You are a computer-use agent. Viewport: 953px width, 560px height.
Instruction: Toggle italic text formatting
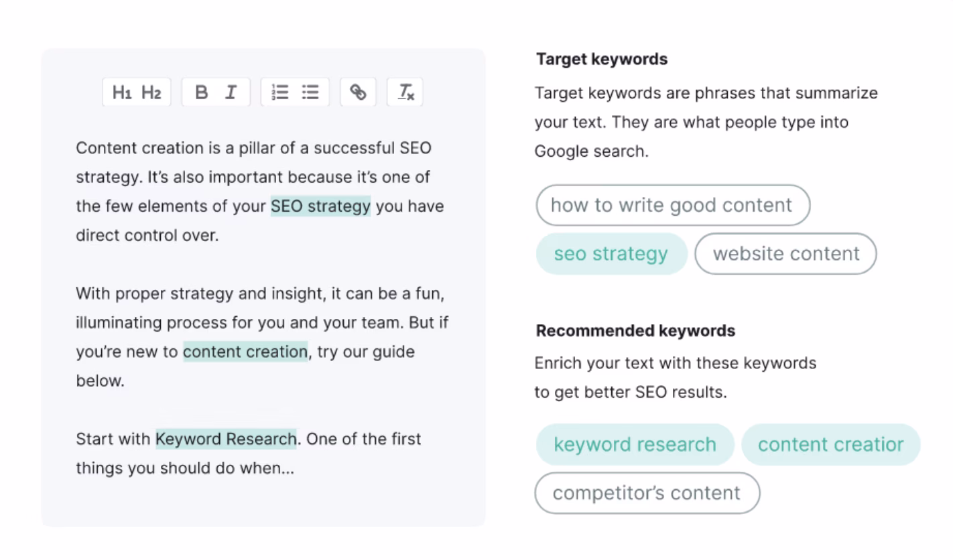pyautogui.click(x=231, y=92)
